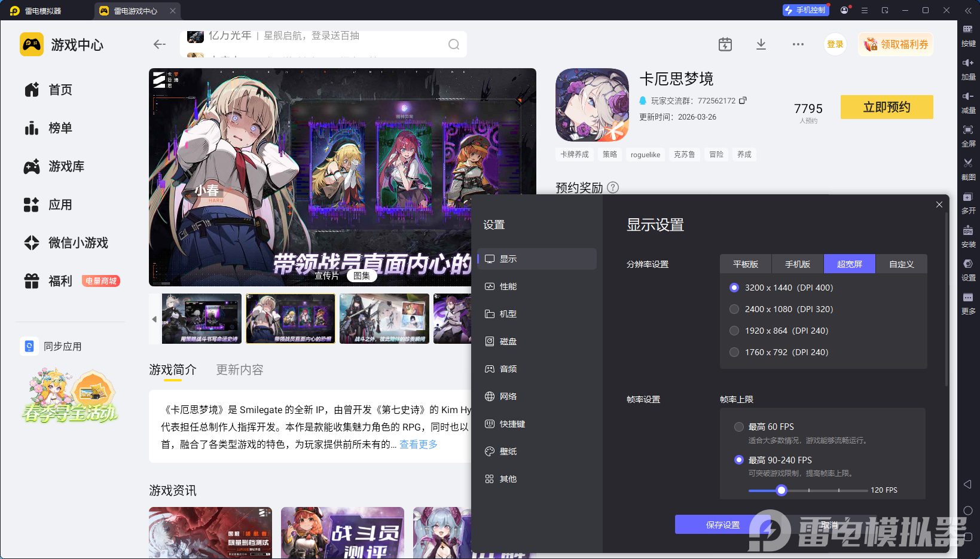Take a screenshot with the 截图 scissors icon
The image size is (980, 559).
tap(968, 163)
